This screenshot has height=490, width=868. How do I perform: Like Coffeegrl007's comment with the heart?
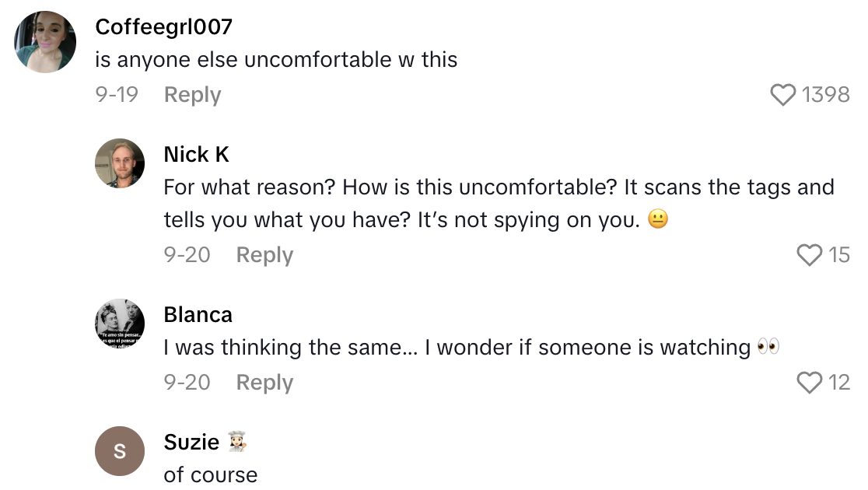tap(783, 95)
